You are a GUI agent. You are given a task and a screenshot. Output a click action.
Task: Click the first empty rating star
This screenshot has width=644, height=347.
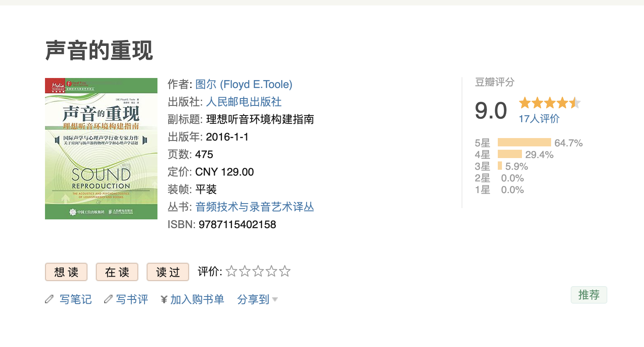point(232,271)
